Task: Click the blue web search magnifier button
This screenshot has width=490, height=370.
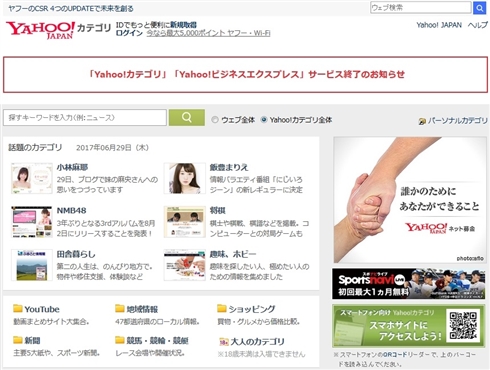Action: click(x=479, y=8)
